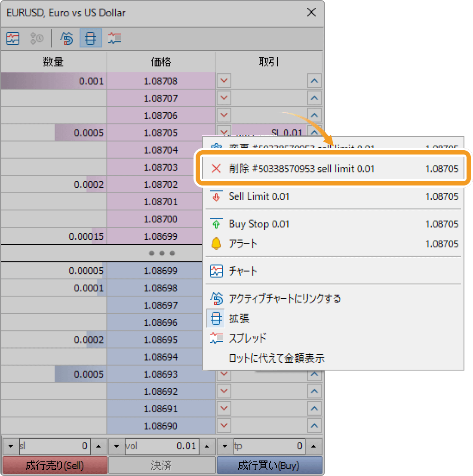
Task: Select the アラート alert menu entry
Action: pos(333,244)
